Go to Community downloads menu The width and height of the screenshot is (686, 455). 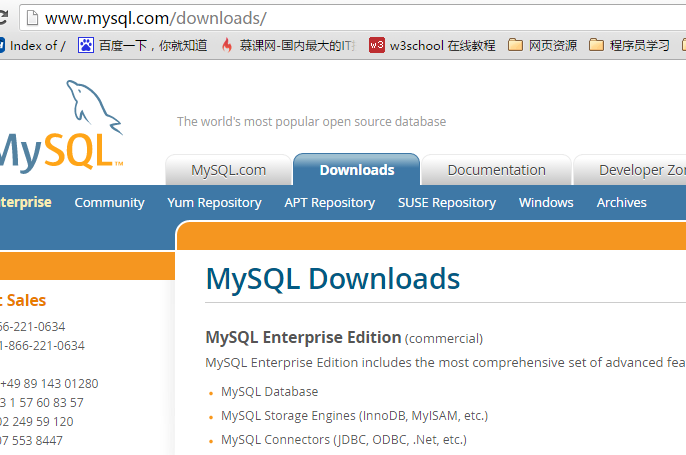[x=109, y=203]
